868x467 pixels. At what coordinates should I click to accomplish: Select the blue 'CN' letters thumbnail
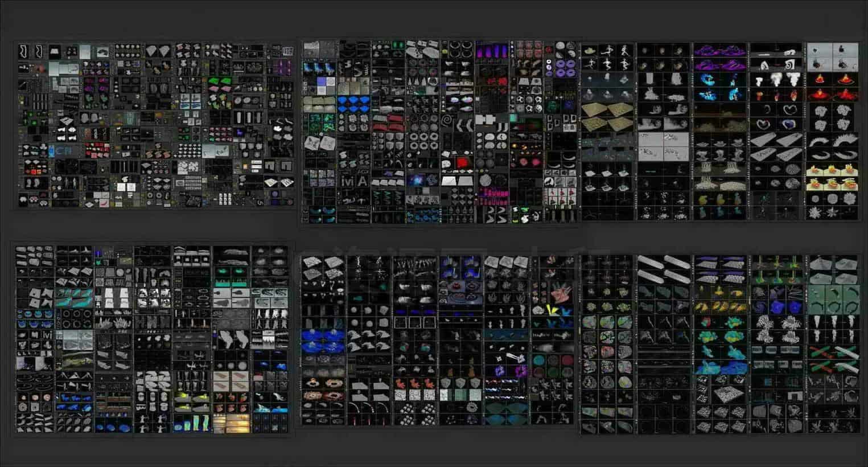click(61, 151)
